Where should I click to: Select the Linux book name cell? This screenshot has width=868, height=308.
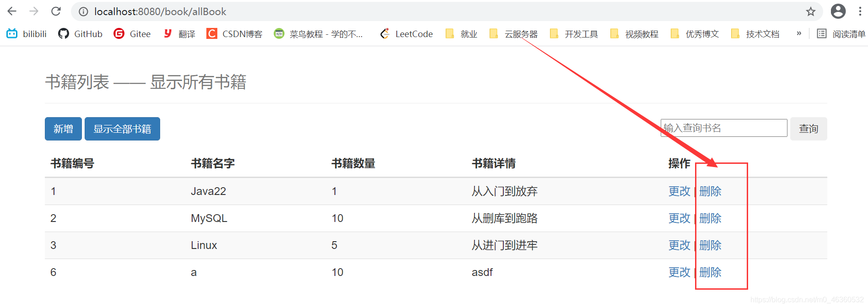(x=204, y=245)
